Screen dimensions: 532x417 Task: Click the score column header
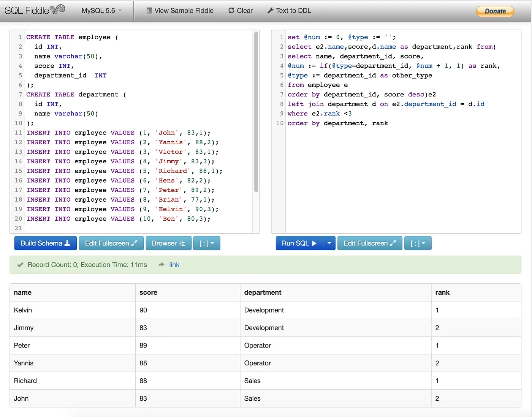pyautogui.click(x=148, y=292)
